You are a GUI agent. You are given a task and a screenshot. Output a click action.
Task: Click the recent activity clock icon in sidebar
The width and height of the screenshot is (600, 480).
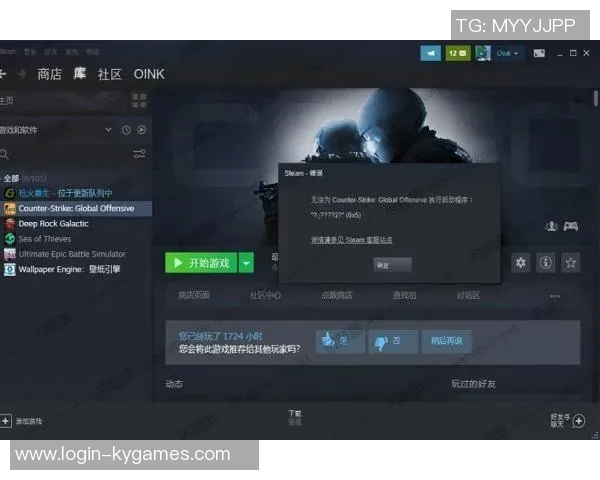[x=126, y=130]
